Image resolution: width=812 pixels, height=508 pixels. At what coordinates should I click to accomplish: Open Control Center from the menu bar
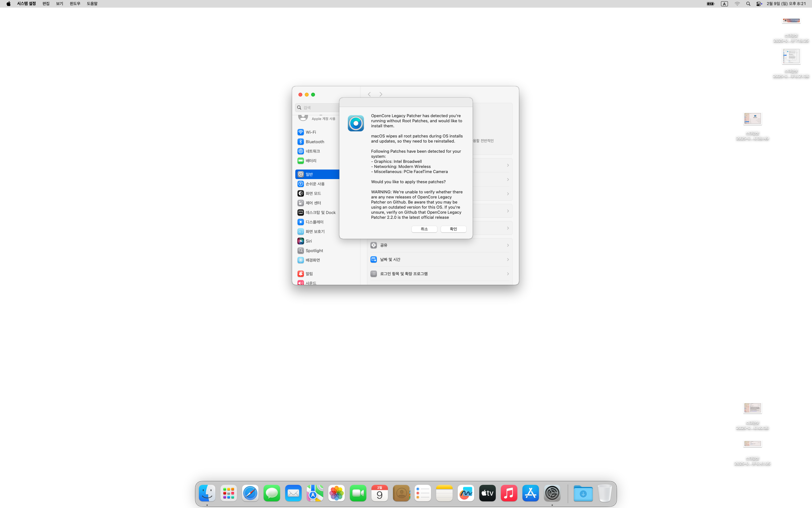coord(759,4)
